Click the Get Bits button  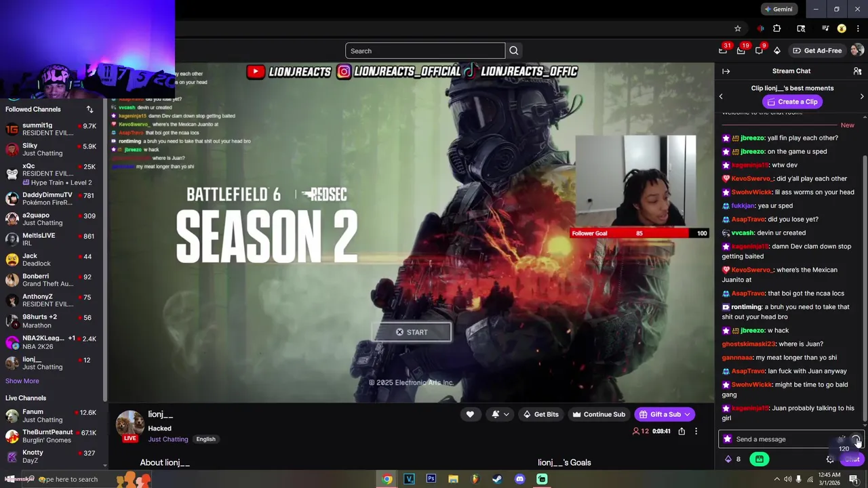pos(540,414)
